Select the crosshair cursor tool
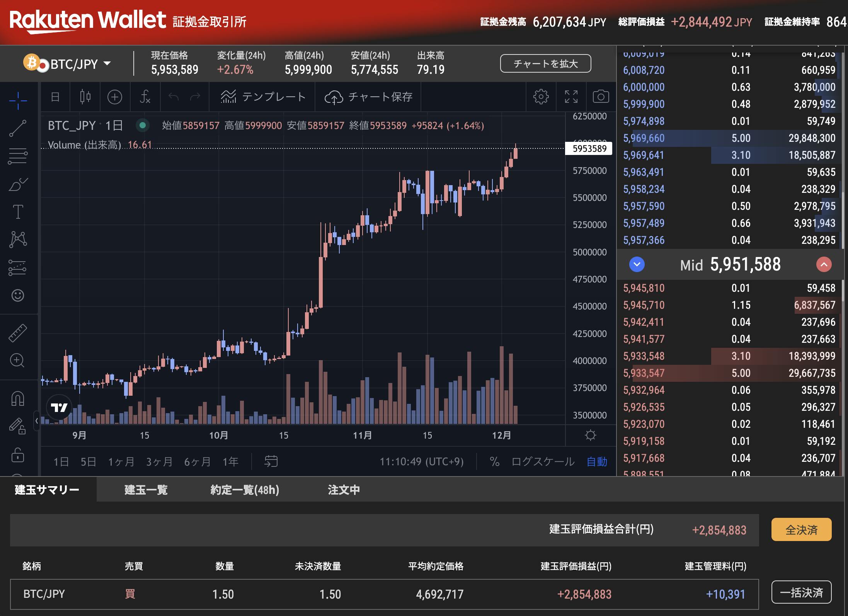848x616 pixels. (x=17, y=100)
